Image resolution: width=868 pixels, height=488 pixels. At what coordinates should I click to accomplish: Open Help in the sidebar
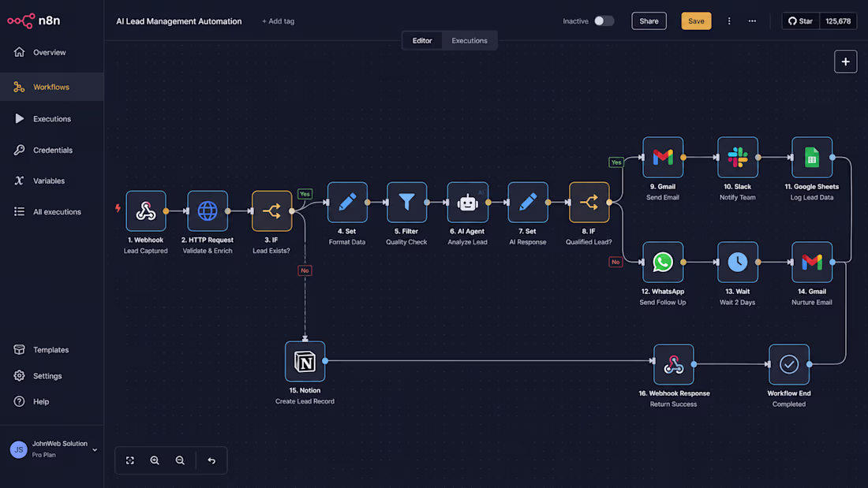click(52, 402)
